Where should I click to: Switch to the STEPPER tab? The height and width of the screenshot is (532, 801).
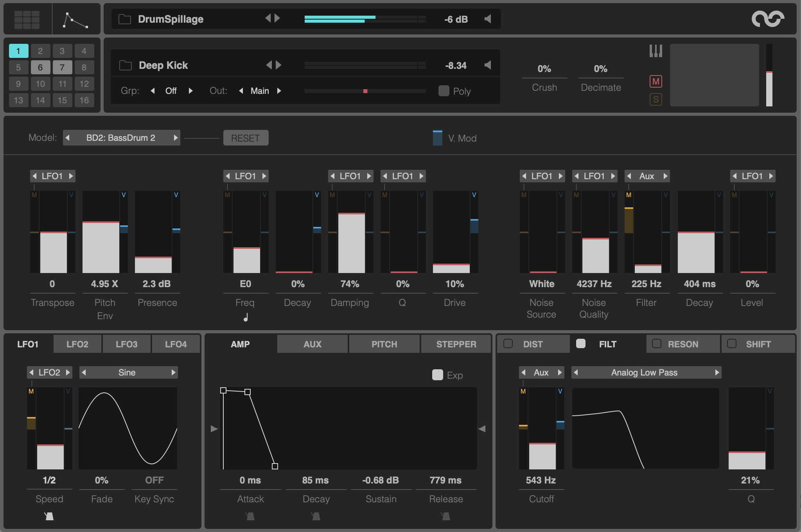tap(456, 344)
